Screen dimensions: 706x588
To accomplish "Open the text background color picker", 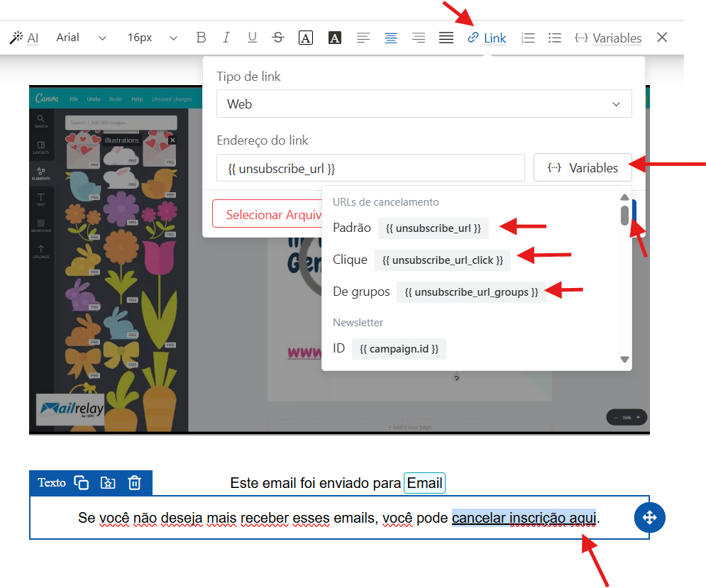I will [334, 38].
